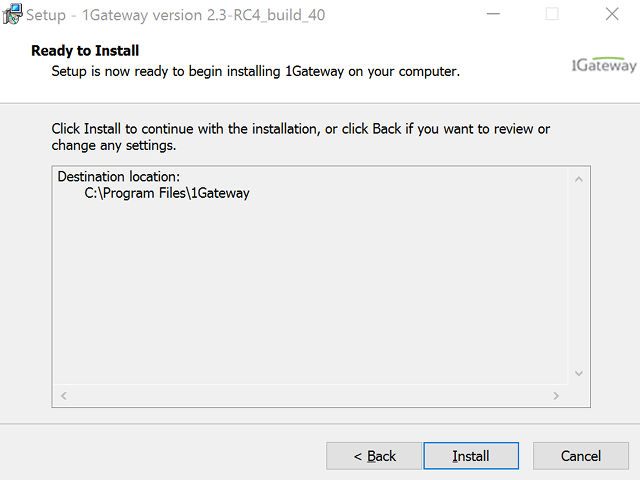This screenshot has width=640, height=480.
Task: Close the 1Gateway Setup window
Action: pyautogui.click(x=611, y=15)
